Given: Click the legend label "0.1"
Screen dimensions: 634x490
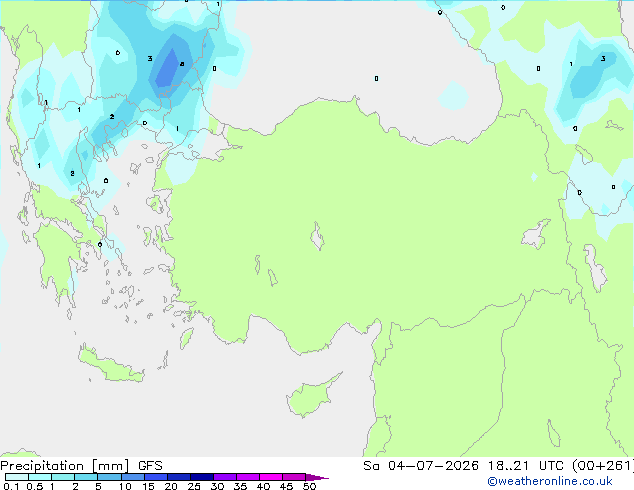Looking at the screenshot, I should pos(11,486).
